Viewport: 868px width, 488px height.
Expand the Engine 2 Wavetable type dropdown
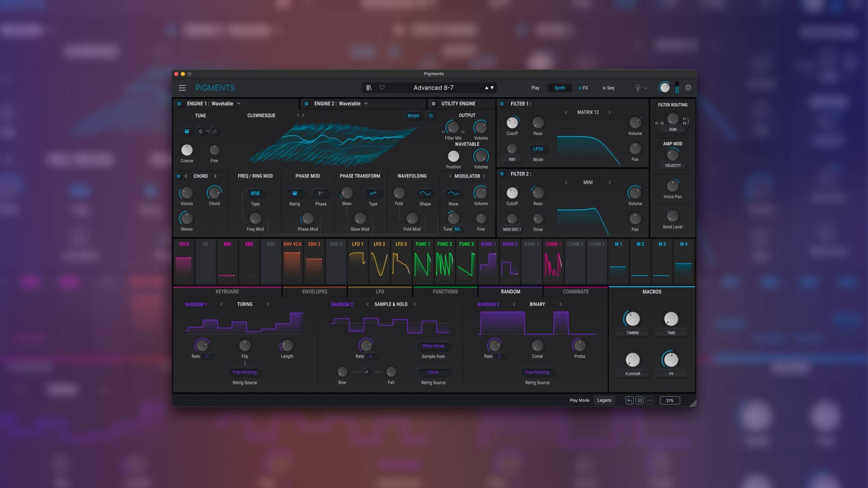366,104
